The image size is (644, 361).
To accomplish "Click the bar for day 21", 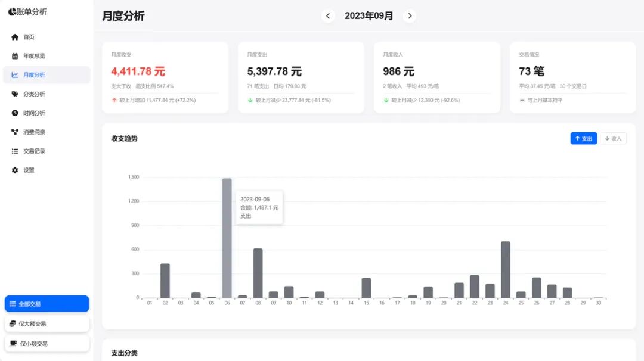I will pyautogui.click(x=459, y=291).
